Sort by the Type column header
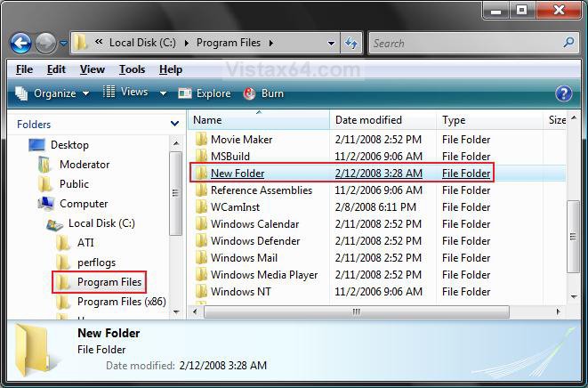 click(x=490, y=120)
